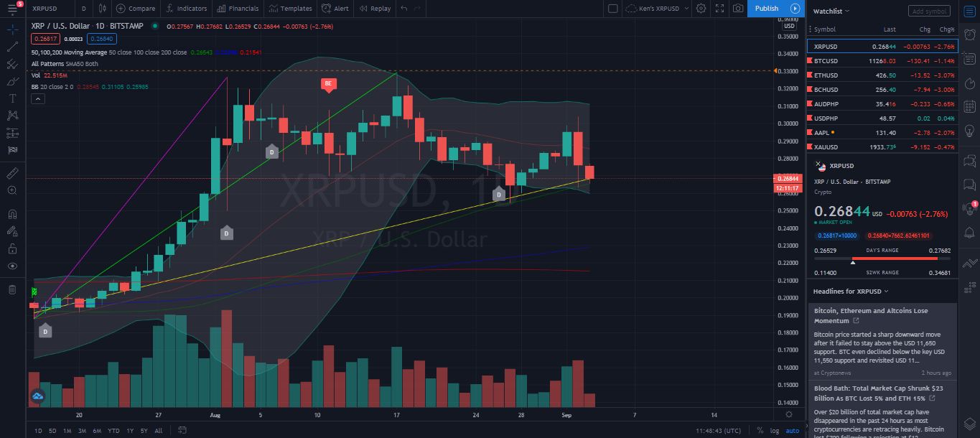Open Bitcoin, Ethereum and Altcoins headline

pos(870,316)
